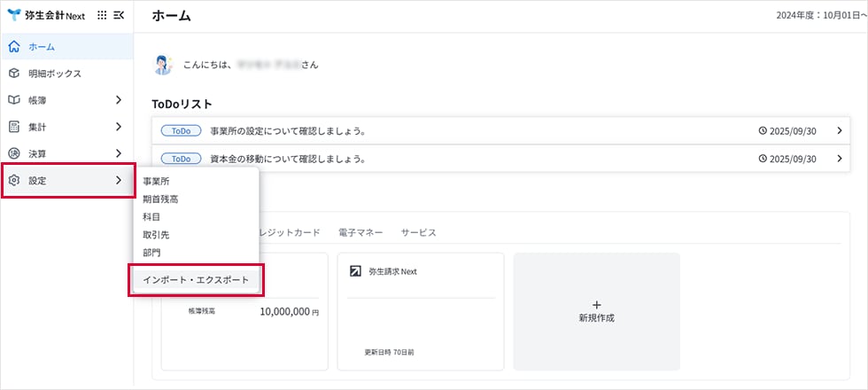This screenshot has height=390, width=868.
Task: Switch to the 電子マネー tab
Action: (x=360, y=232)
